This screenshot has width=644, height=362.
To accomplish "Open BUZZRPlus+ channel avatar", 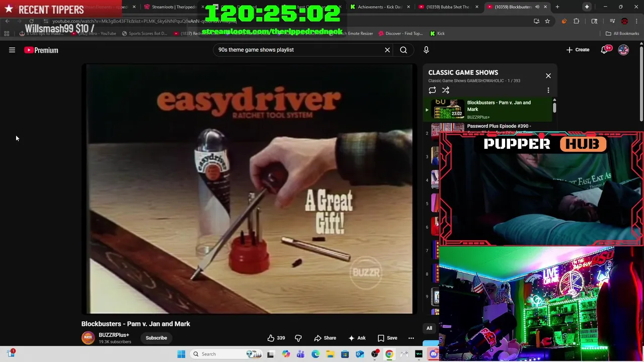I will point(88,338).
